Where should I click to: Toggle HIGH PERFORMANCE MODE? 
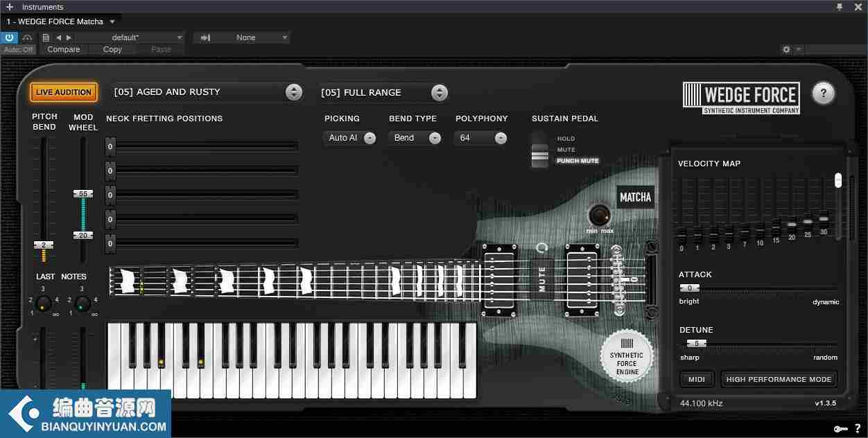point(779,379)
